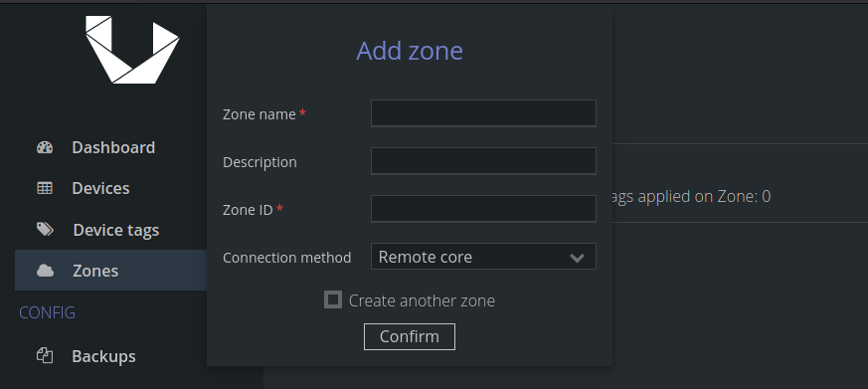Tick the Create another zone checkbox

tap(333, 299)
